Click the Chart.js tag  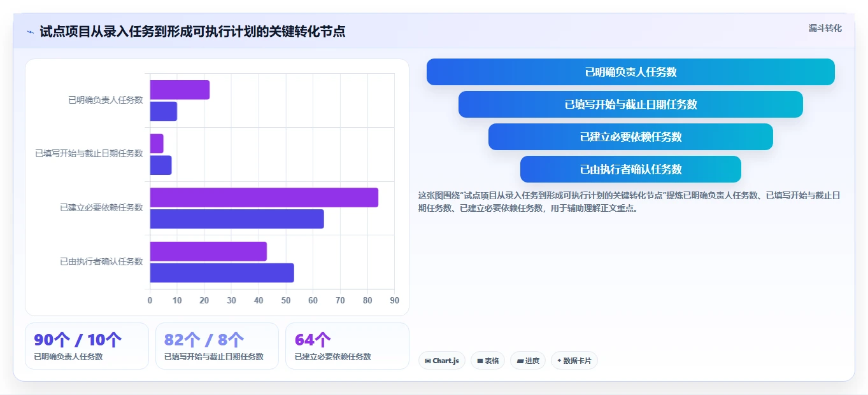pos(442,361)
